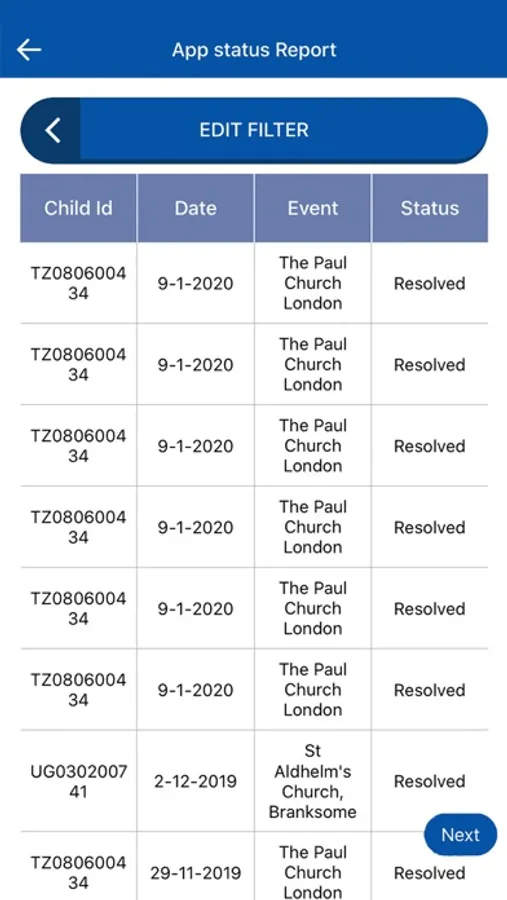Image resolution: width=507 pixels, height=900 pixels.
Task: Select first row The Paul Church London
Action: click(313, 283)
